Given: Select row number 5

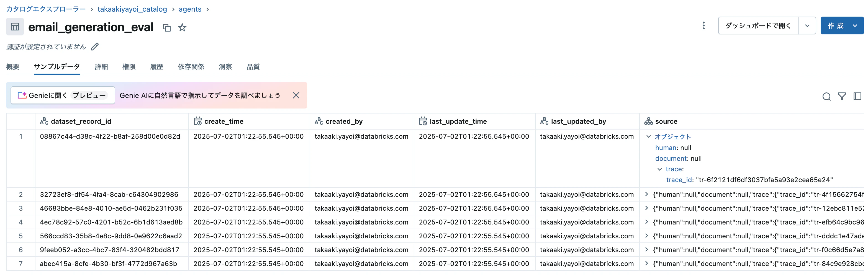Looking at the screenshot, I should click(20, 236).
